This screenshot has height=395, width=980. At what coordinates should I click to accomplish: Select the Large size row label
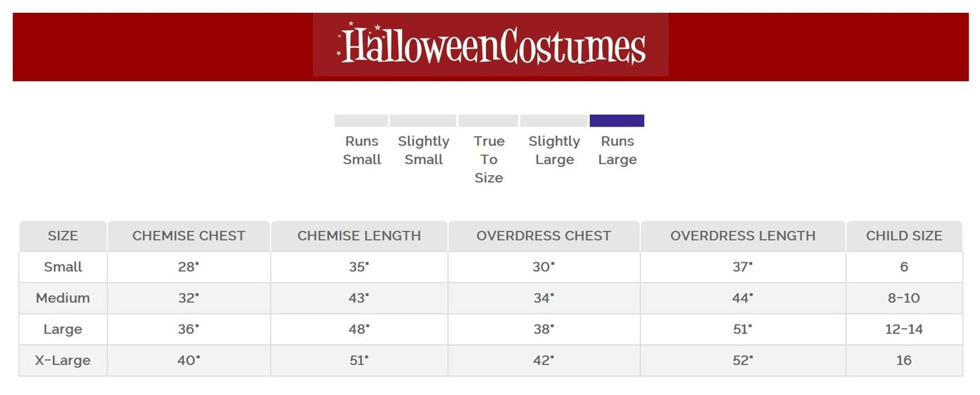tap(63, 330)
